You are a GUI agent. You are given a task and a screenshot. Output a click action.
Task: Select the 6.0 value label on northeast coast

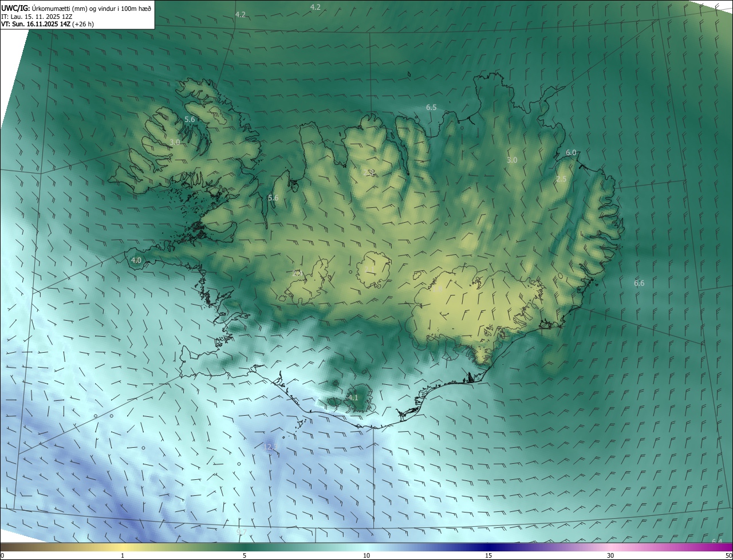coord(571,153)
